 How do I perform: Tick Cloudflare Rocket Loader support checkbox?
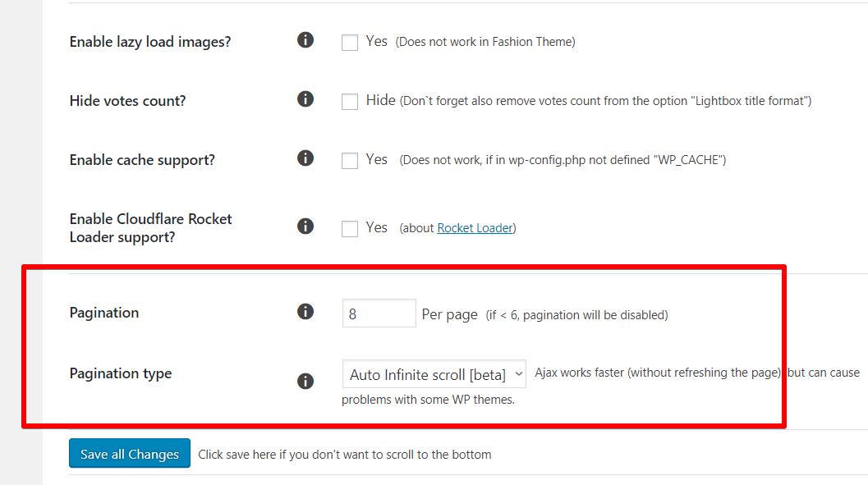[x=350, y=229]
